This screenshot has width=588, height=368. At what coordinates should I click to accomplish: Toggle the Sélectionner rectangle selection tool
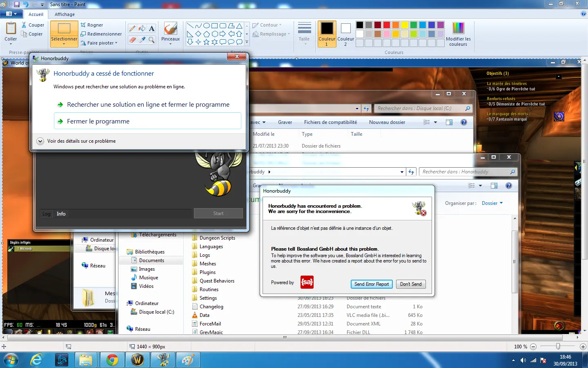(64, 29)
